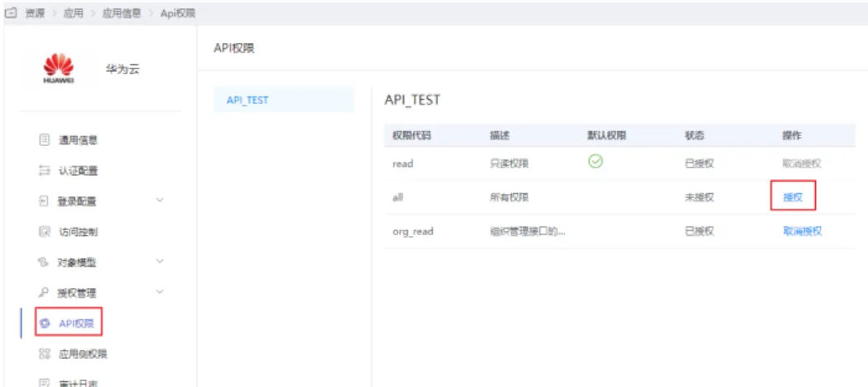Click the org_read permission code cell
Screen dimensions: 868x387
tap(413, 232)
